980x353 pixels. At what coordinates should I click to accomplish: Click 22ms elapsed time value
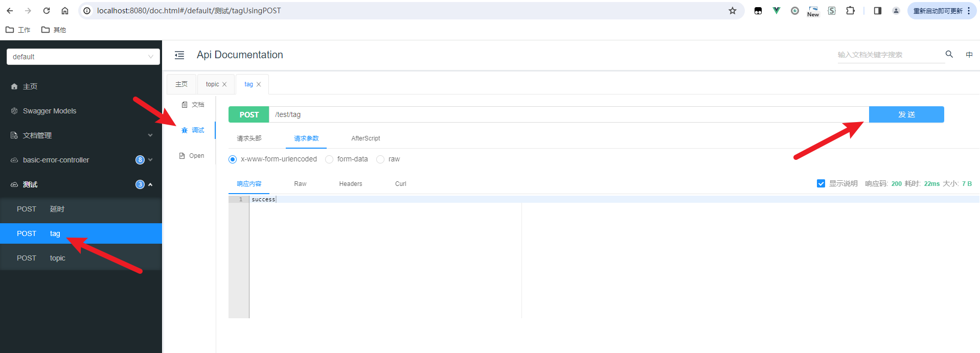click(932, 184)
